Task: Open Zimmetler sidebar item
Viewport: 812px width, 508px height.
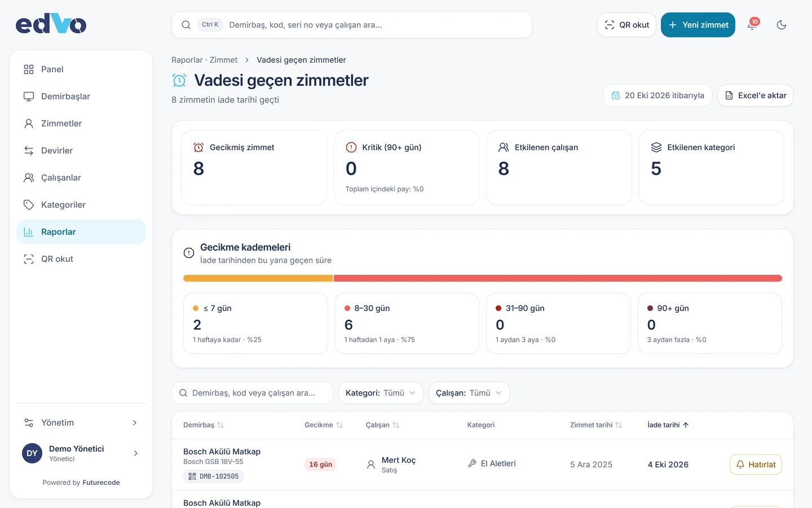Action: coord(81,124)
